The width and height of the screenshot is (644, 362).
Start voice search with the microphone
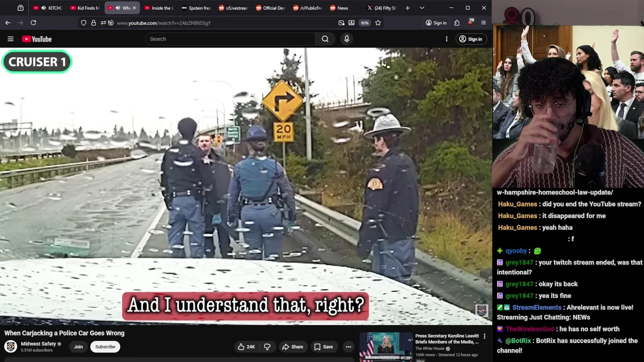[x=347, y=39]
